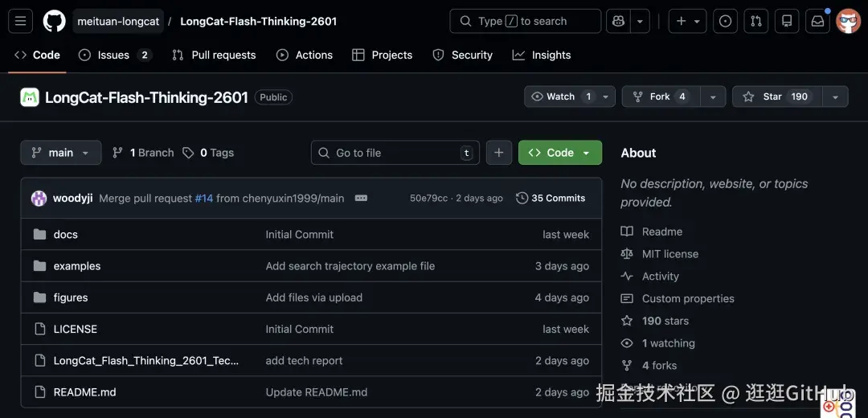868x418 pixels.
Task: Switch to the Security tab
Action: (x=463, y=55)
